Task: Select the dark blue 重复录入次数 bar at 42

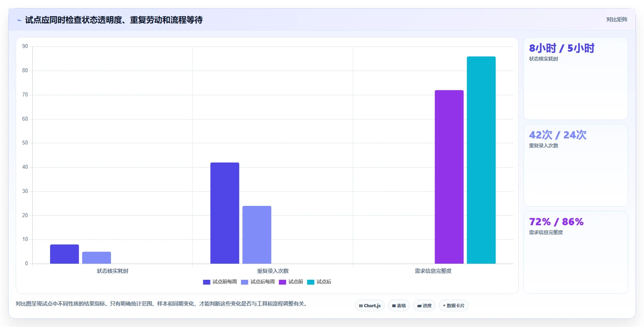Action: pyautogui.click(x=225, y=213)
